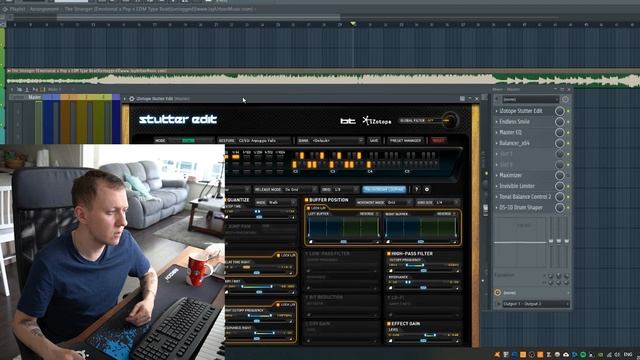Viewport: 640px width, 360px height.
Task: Turn the mix knob for Master EQ slot
Action: point(560,132)
